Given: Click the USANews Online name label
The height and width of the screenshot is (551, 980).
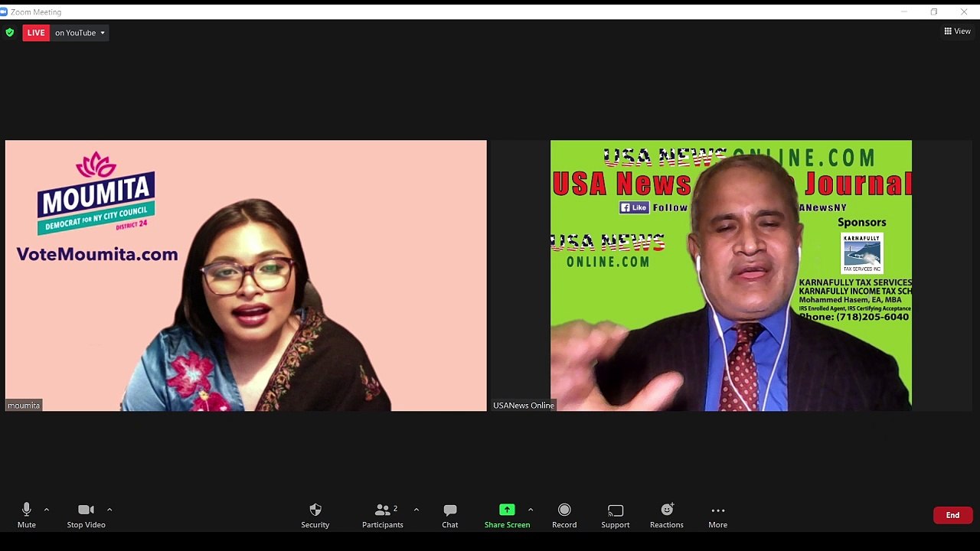Looking at the screenshot, I should tap(524, 405).
